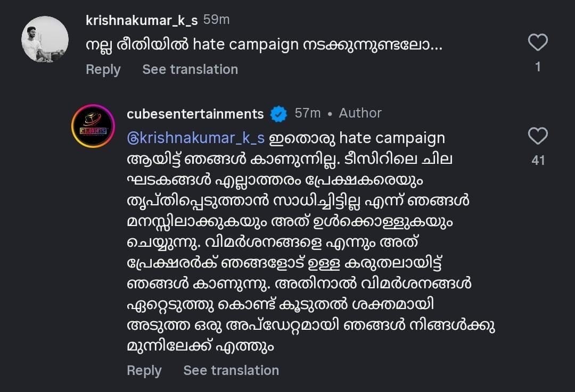The height and width of the screenshot is (392, 575).
Task: Select krishnakumar_k_s's Malayalam comment text
Action: tap(264, 45)
